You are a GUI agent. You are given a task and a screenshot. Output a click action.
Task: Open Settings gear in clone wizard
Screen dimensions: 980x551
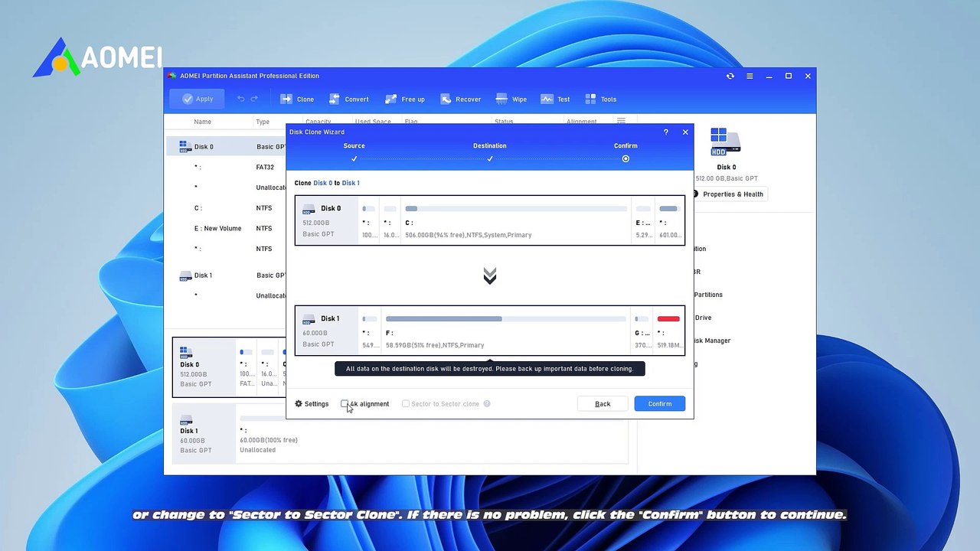(x=312, y=403)
